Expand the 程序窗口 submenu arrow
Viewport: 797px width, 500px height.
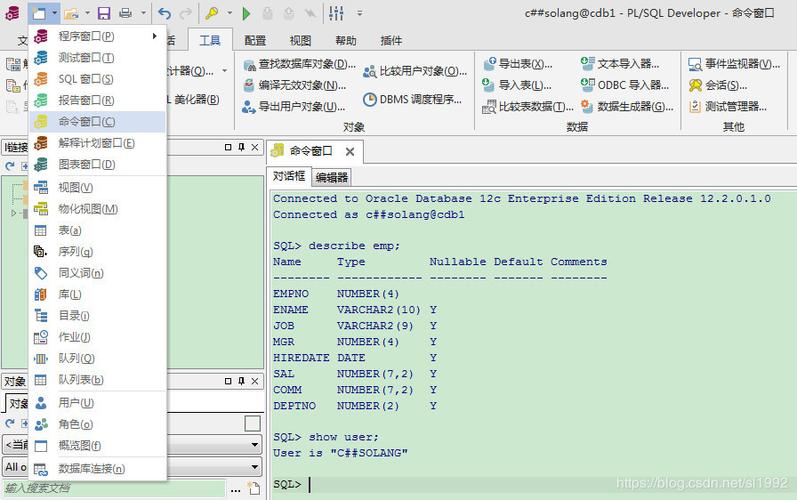click(x=155, y=36)
